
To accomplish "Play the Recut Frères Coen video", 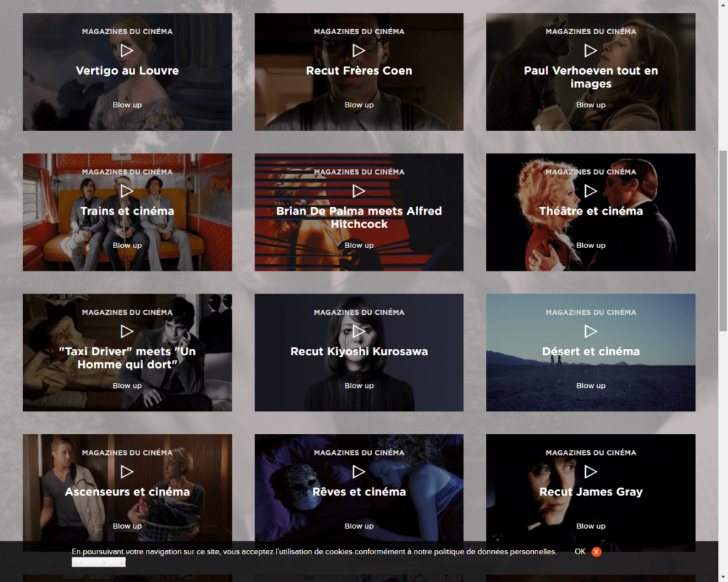I will (358, 50).
